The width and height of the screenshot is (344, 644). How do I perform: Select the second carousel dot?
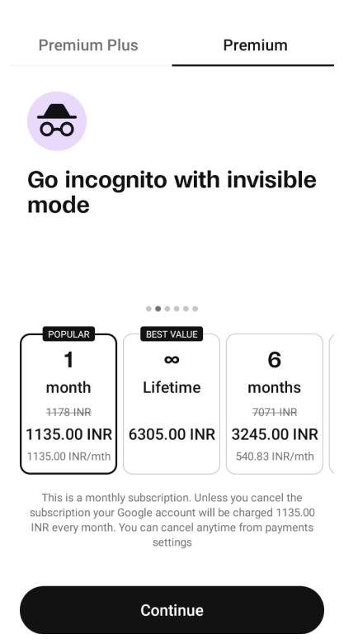[x=158, y=309]
